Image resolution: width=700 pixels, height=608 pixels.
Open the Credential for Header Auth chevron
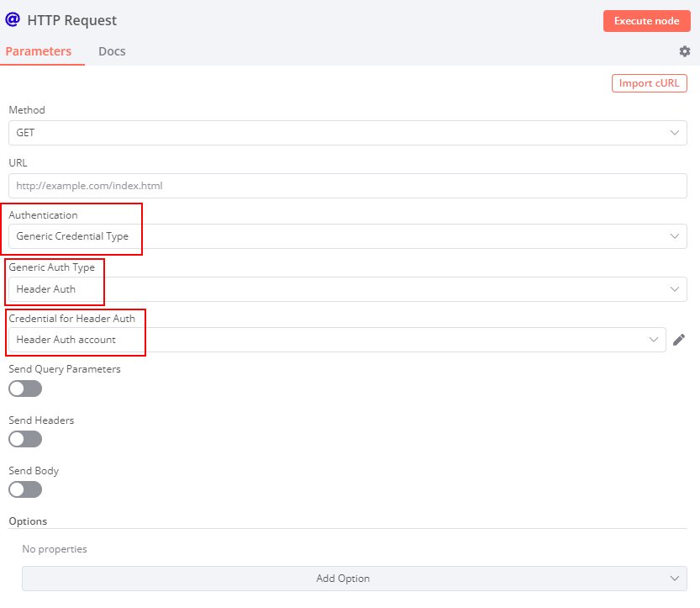click(655, 340)
